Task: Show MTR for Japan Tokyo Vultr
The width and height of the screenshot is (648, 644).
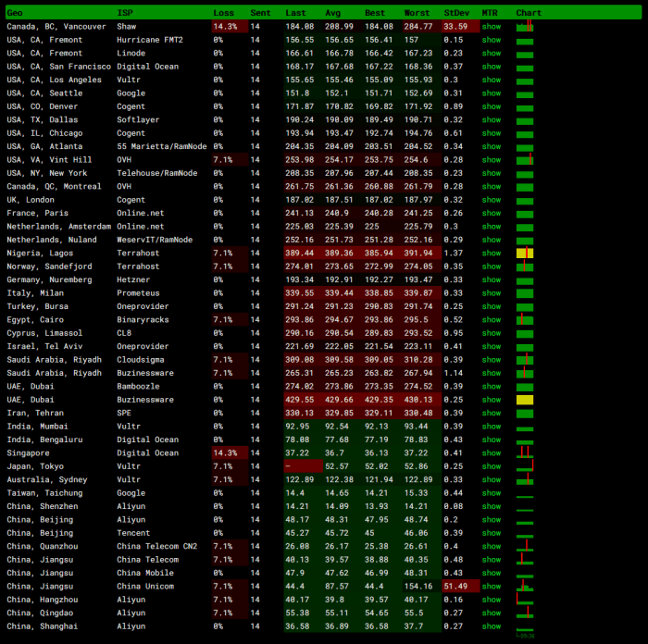Action: 492,466
